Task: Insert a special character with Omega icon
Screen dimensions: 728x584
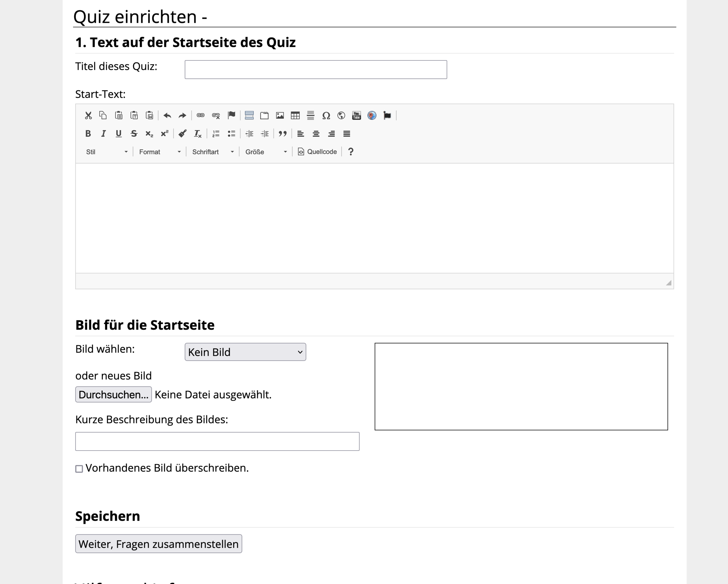Action: point(326,115)
